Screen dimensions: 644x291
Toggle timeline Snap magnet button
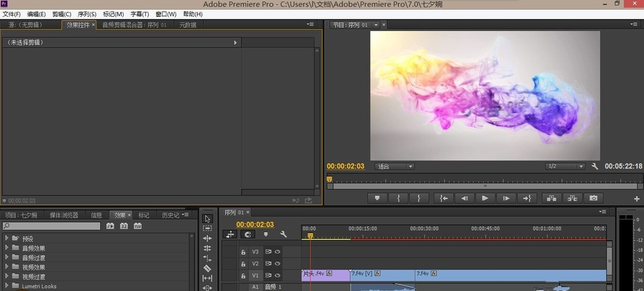pos(247,235)
